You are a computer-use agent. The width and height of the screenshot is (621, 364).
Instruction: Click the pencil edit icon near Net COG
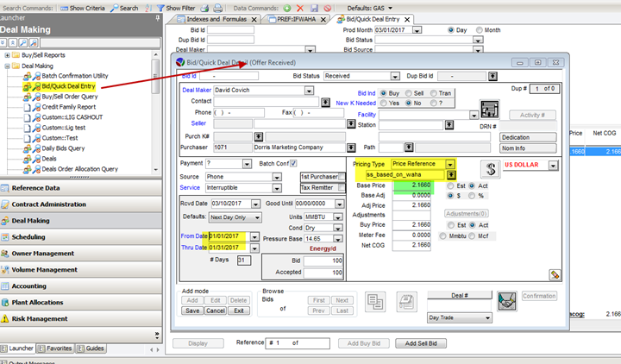tap(555, 274)
